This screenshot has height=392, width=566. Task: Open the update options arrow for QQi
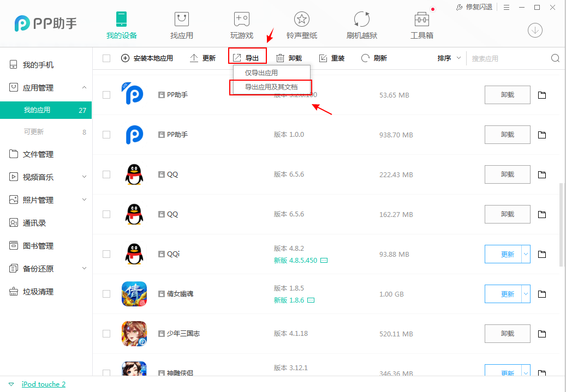coord(526,254)
